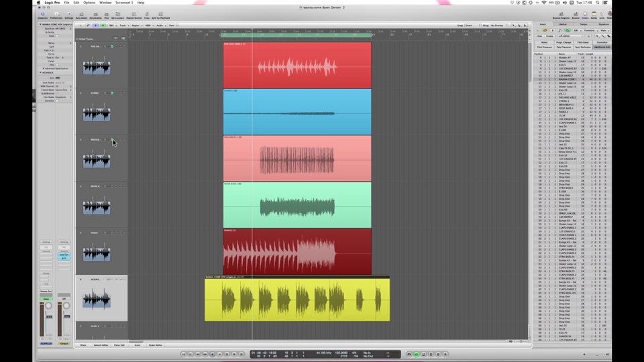Screen dimensions: 644x362
Task: Click the link icon in Arrange header
Action: 88,25
